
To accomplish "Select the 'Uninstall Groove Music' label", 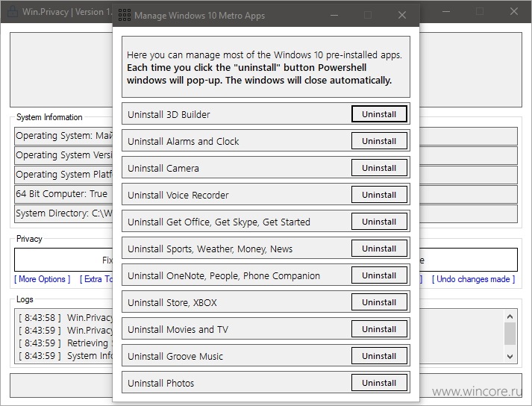I will [x=175, y=356].
